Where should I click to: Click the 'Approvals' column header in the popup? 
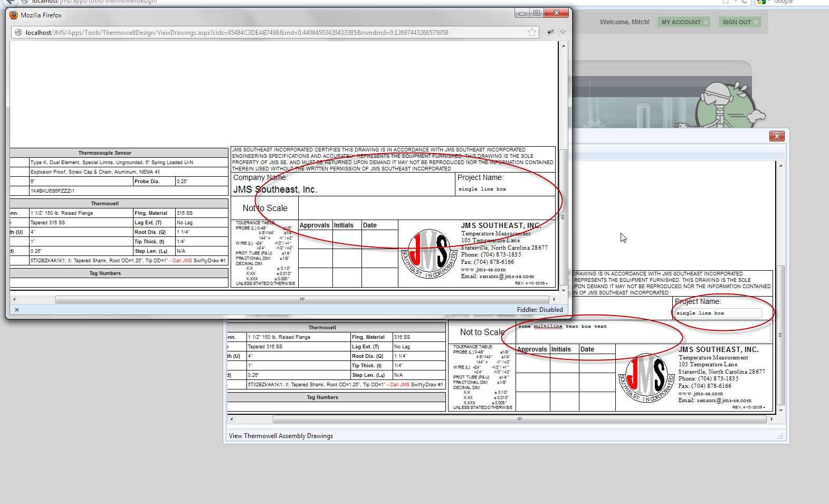[x=315, y=225]
